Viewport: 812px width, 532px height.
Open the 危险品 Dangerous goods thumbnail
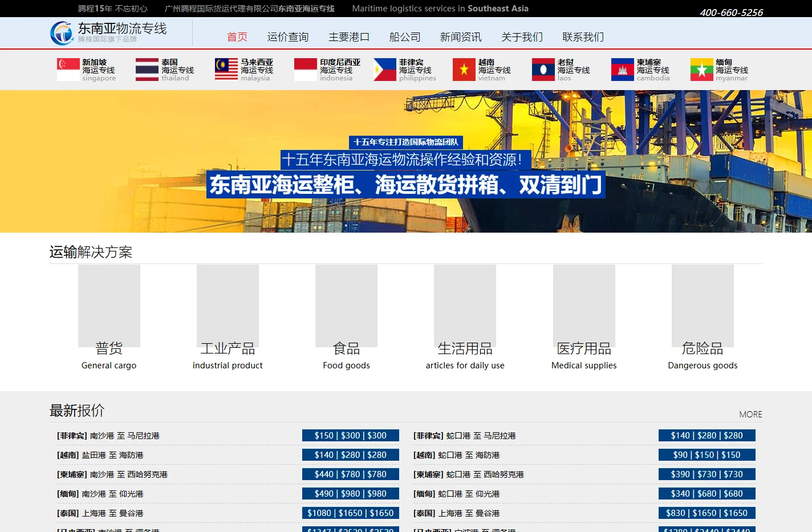[703, 306]
